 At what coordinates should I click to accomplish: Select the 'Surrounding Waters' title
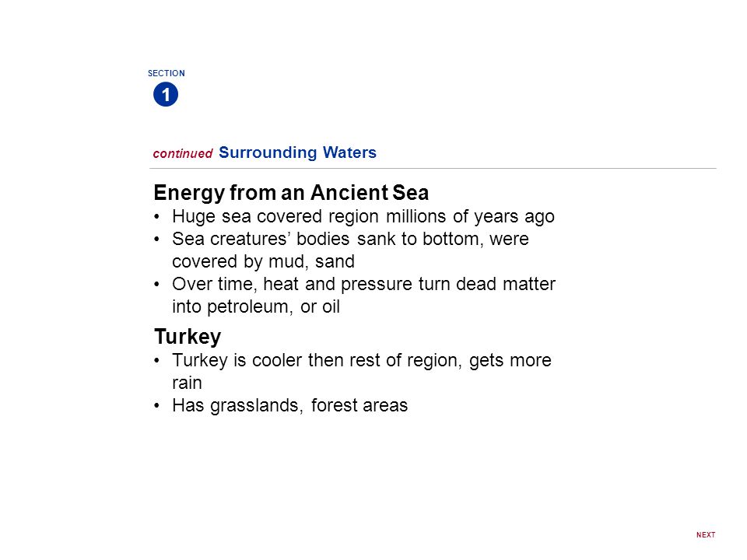click(x=298, y=152)
